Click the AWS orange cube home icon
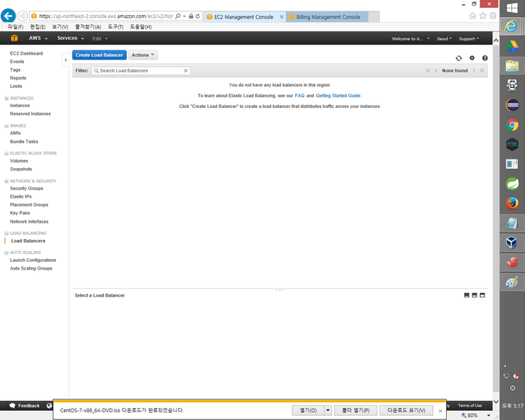 coord(13,38)
